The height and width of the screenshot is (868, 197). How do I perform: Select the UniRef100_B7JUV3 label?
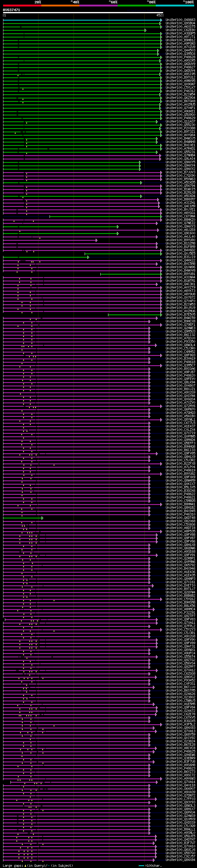(x=180, y=172)
